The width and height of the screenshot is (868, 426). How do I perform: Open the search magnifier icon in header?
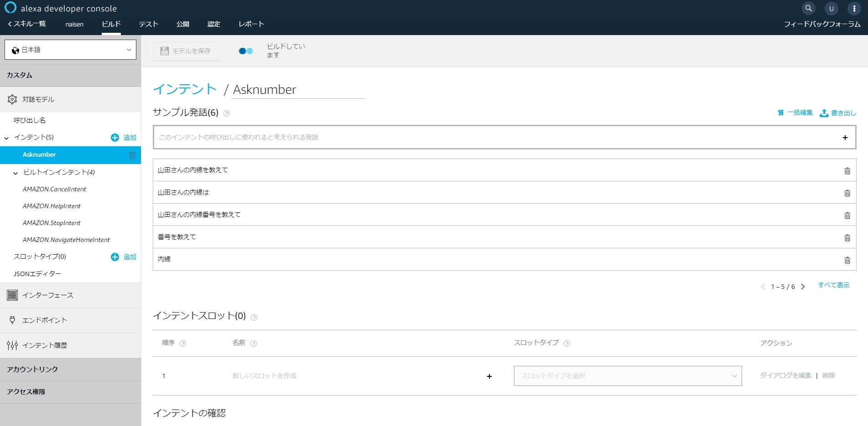pyautogui.click(x=808, y=8)
